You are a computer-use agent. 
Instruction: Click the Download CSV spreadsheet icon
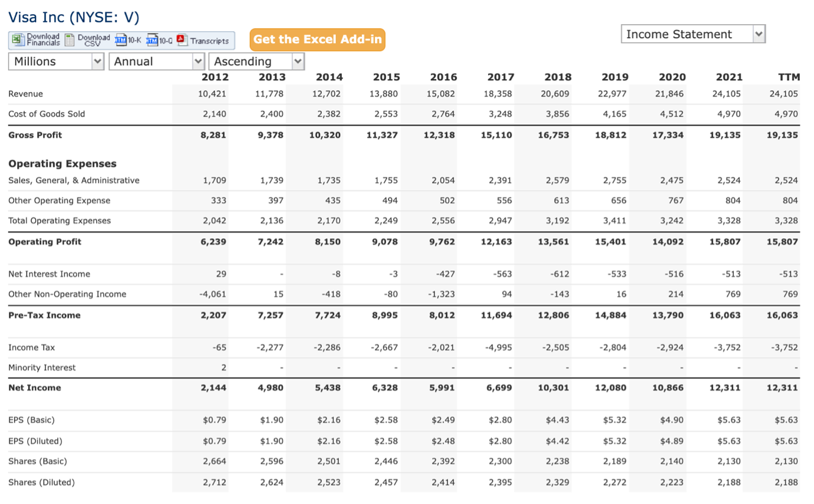(x=70, y=40)
